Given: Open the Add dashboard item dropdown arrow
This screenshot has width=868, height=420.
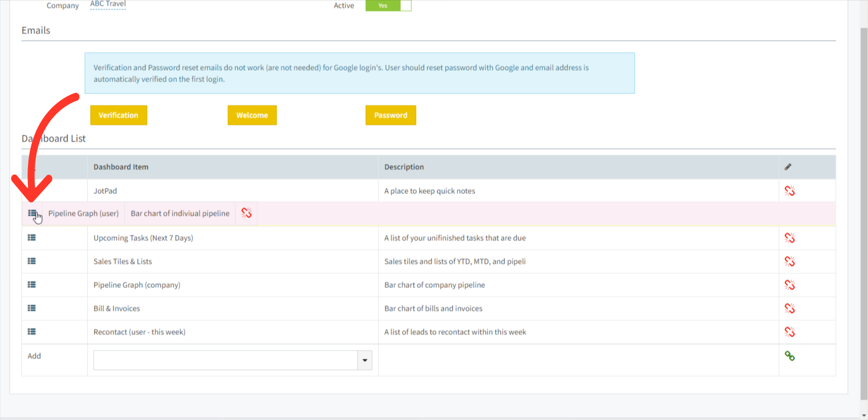Looking at the screenshot, I should (364, 360).
